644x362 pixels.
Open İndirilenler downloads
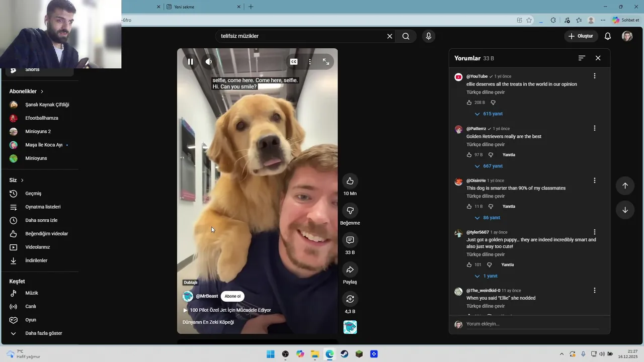(39, 260)
